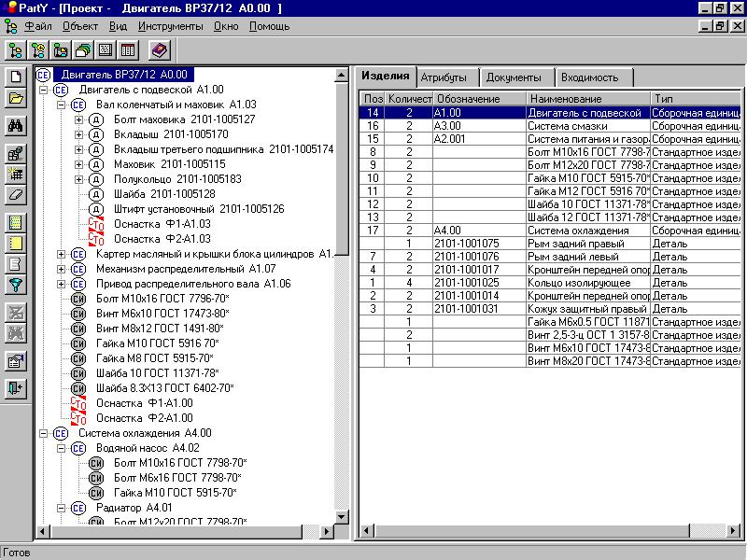The image size is (747, 560).
Task: Click the cell 2101-1001075 in Обозначение column
Action: point(480,244)
